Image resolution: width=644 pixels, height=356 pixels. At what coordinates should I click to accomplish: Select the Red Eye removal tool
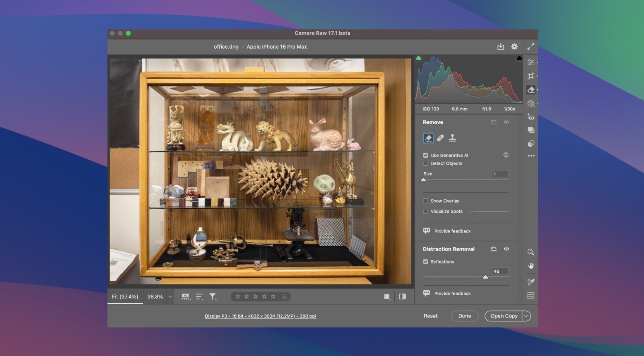point(531,117)
